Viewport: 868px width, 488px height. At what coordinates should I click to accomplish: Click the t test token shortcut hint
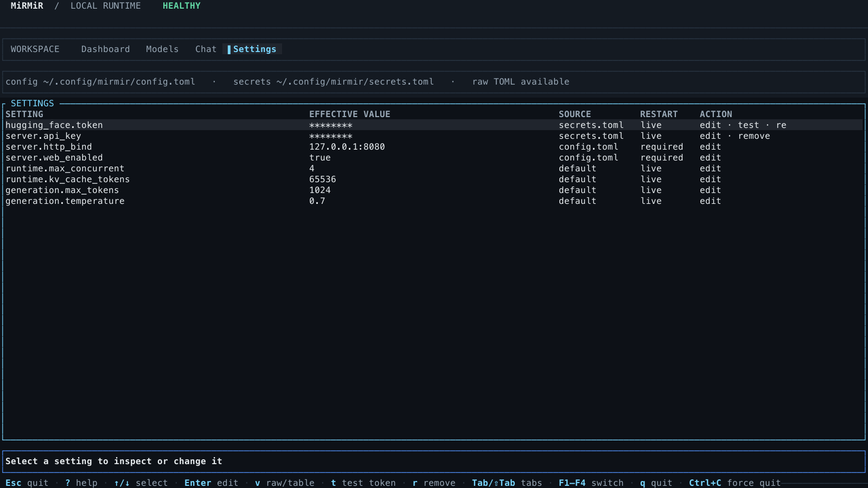point(363,483)
